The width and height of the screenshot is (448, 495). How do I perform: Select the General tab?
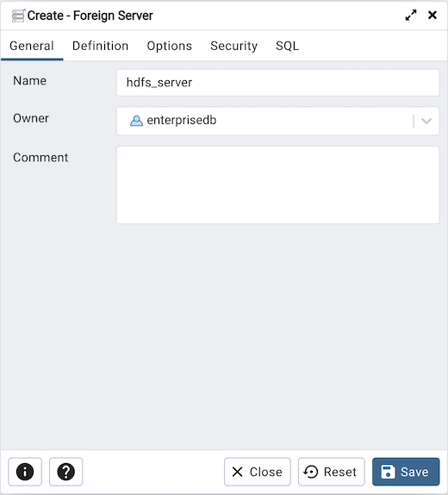tap(32, 46)
